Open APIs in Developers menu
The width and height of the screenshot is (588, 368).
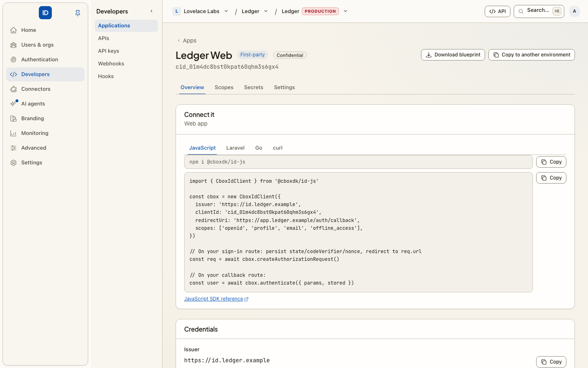pos(126,38)
